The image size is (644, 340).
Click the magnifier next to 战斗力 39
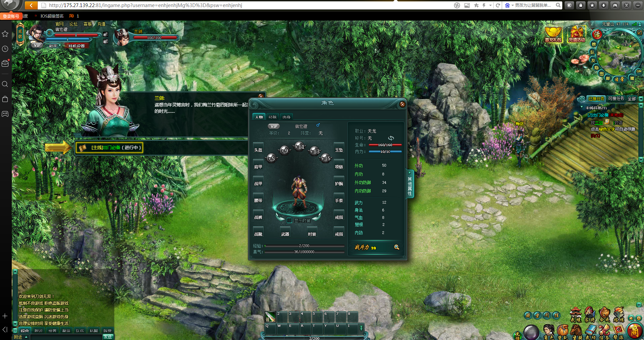pos(397,247)
